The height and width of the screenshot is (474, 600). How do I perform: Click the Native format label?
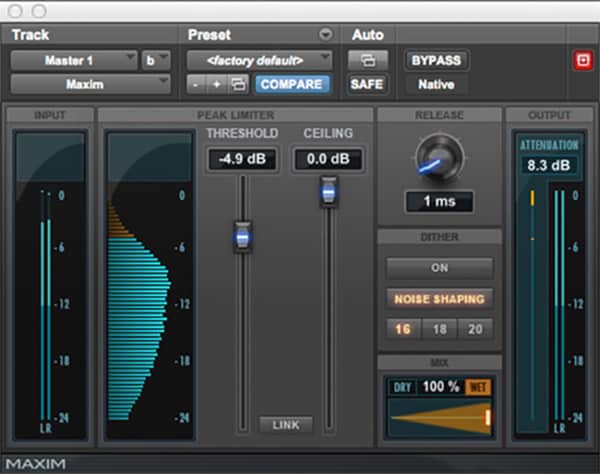[436, 84]
